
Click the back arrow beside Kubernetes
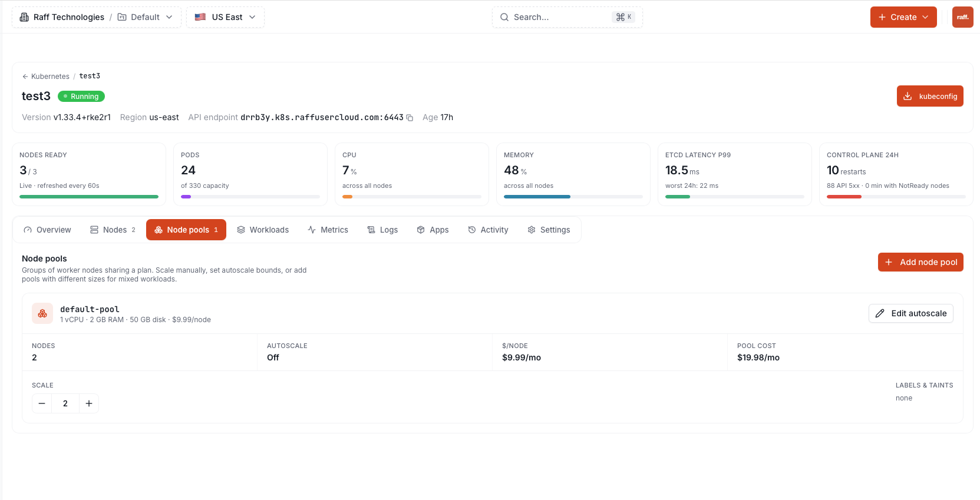pos(25,77)
